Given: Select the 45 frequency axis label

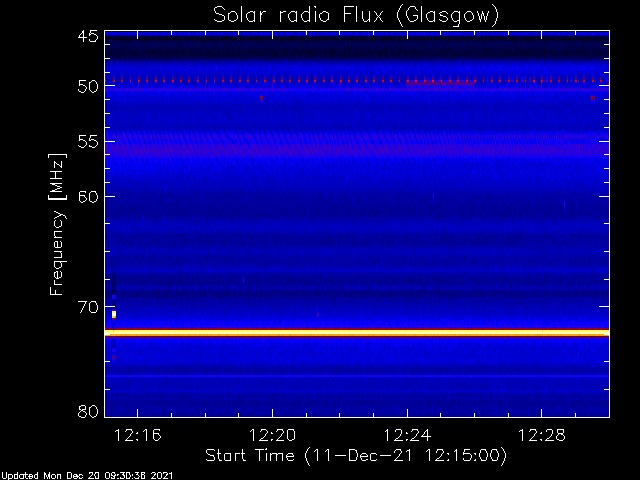Looking at the screenshot, I should click(88, 37).
